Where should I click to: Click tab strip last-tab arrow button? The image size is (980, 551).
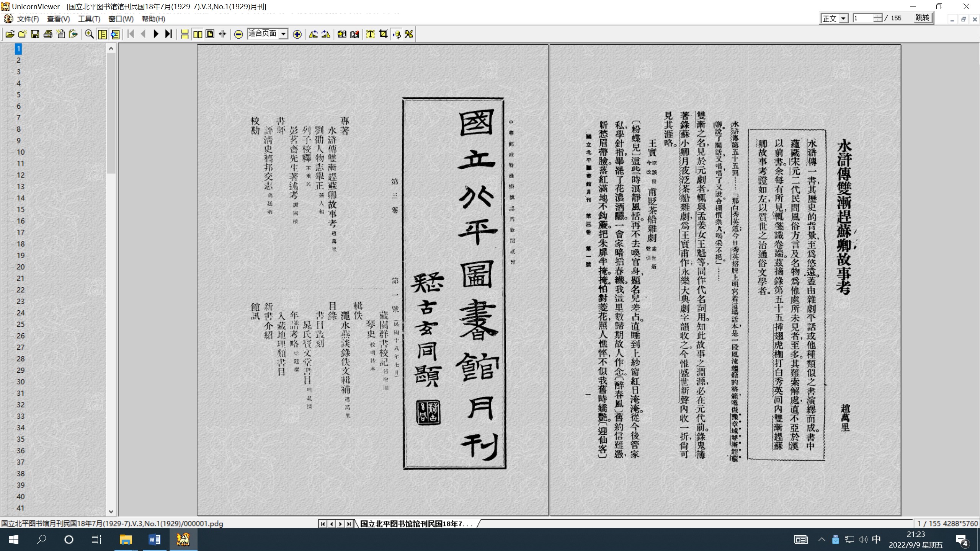[x=349, y=524]
